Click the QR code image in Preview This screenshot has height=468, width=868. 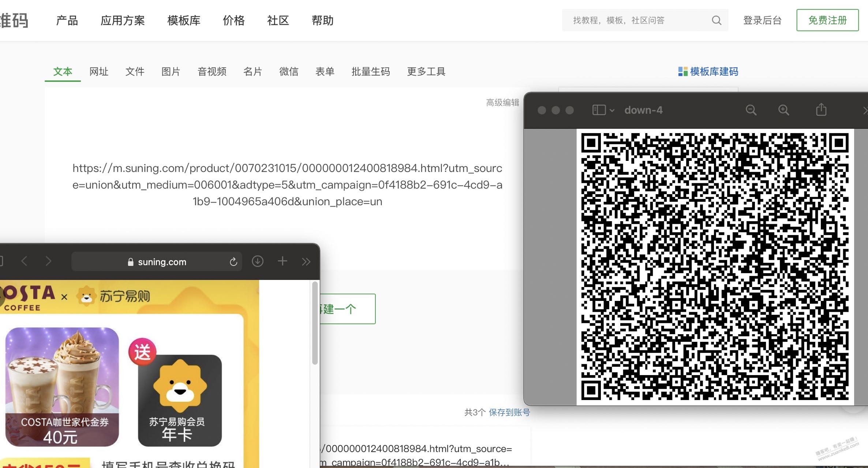point(715,267)
